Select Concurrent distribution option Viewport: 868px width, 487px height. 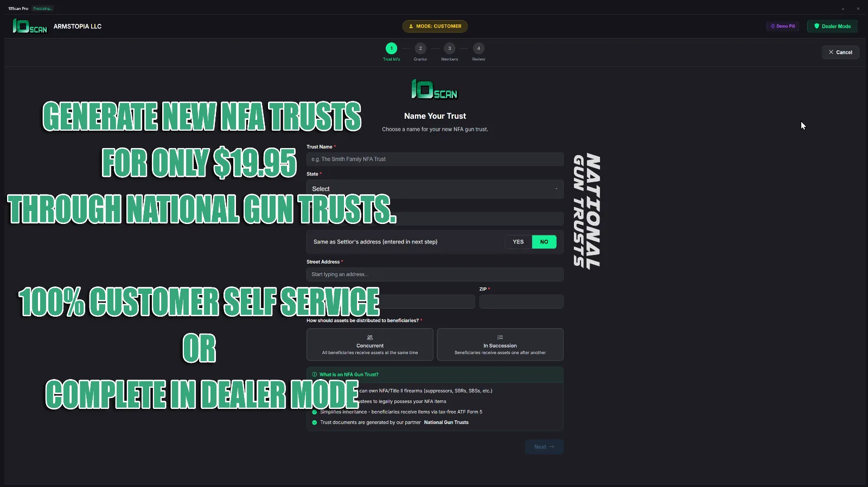[x=370, y=344]
